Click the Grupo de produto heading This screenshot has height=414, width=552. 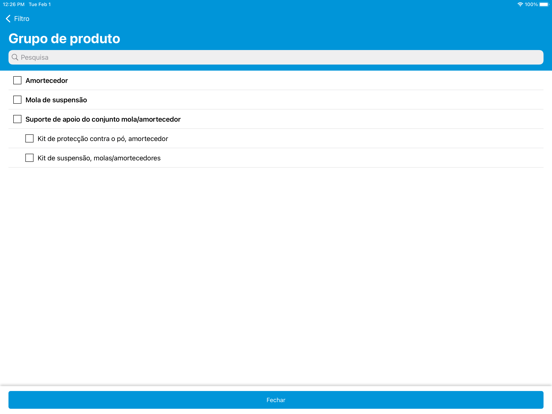[64, 38]
